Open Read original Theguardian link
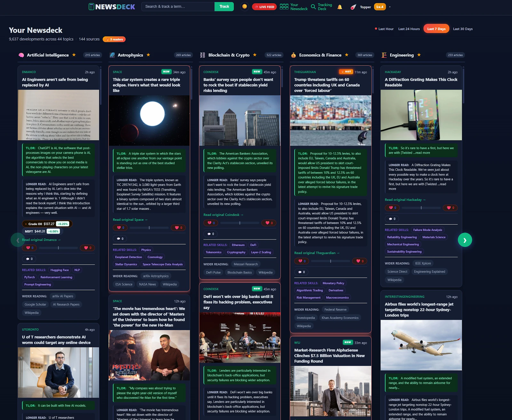The height and width of the screenshot is (420, 512). click(x=316, y=253)
